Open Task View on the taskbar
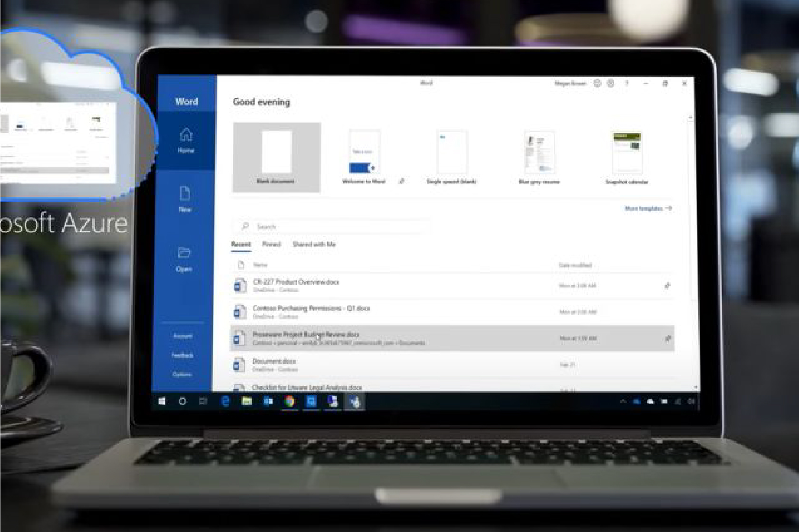Screen dimensions: 799x532 (x=203, y=401)
